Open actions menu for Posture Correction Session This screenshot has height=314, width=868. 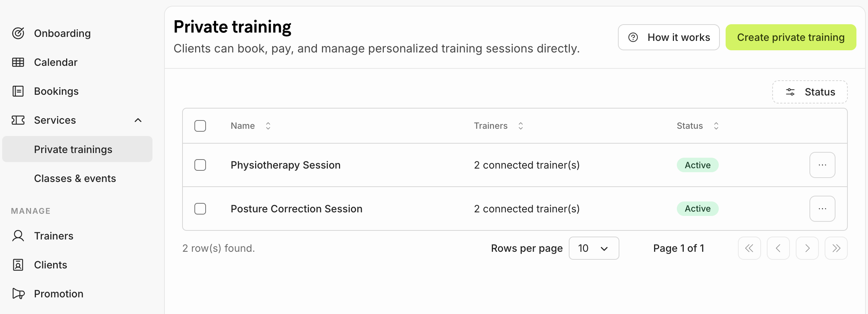pos(822,209)
